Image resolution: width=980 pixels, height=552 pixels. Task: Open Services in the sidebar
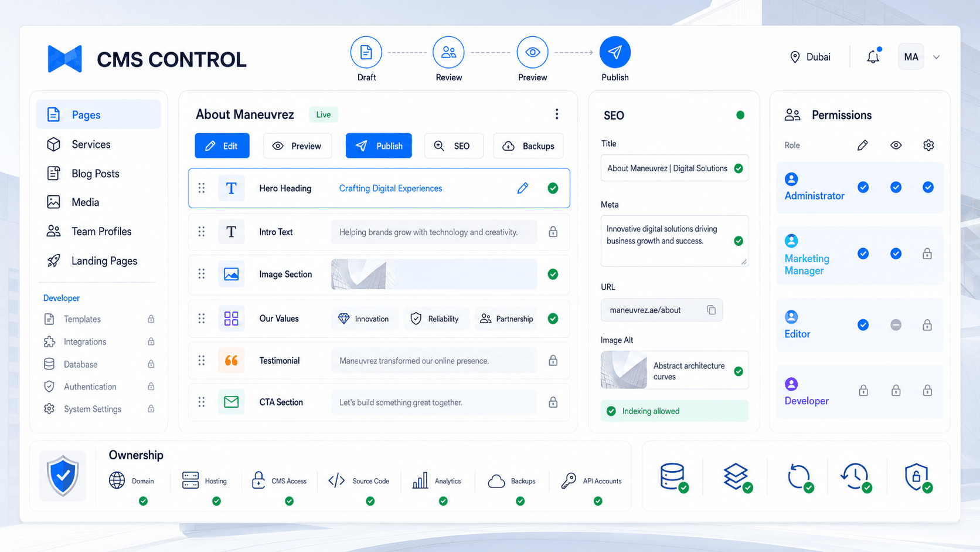(x=98, y=144)
